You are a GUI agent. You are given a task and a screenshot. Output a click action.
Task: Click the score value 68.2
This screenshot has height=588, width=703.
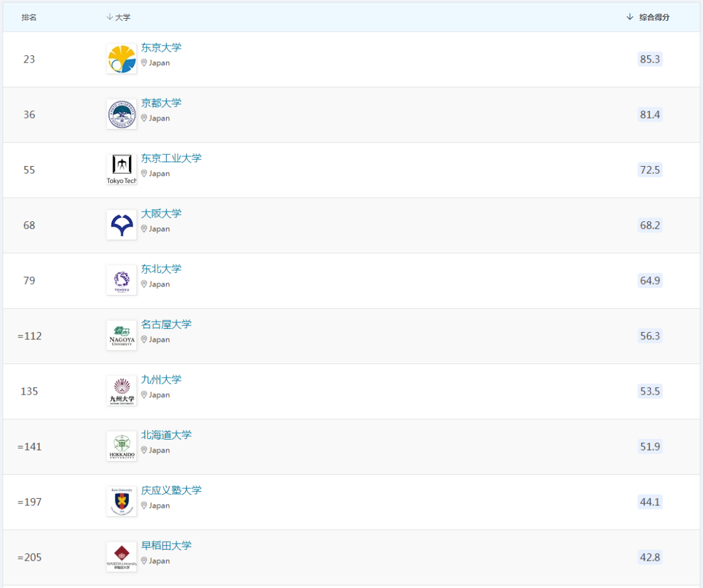pyautogui.click(x=650, y=225)
